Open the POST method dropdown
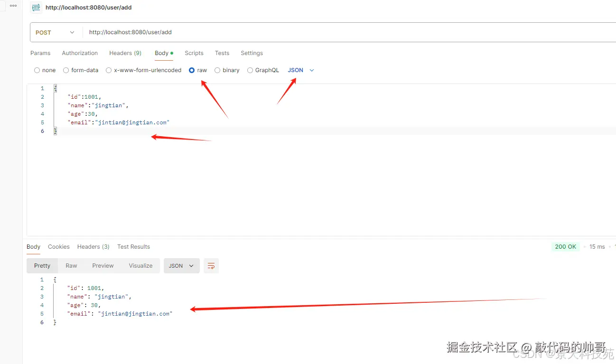This screenshot has width=616, height=364. point(55,33)
